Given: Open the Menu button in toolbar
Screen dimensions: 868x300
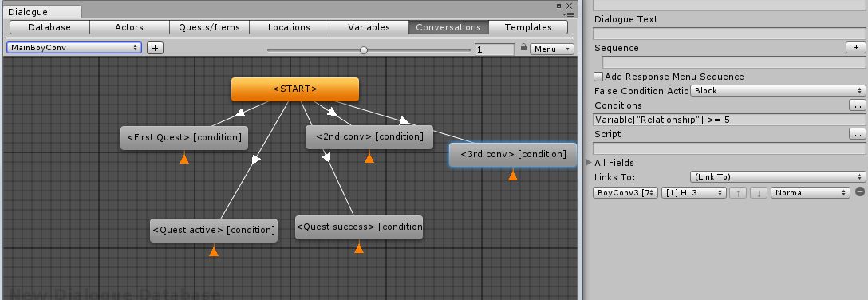Looking at the screenshot, I should tap(552, 49).
